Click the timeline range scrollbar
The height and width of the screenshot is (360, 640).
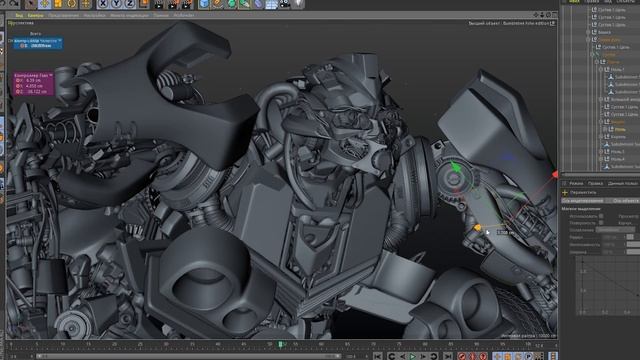(188, 356)
